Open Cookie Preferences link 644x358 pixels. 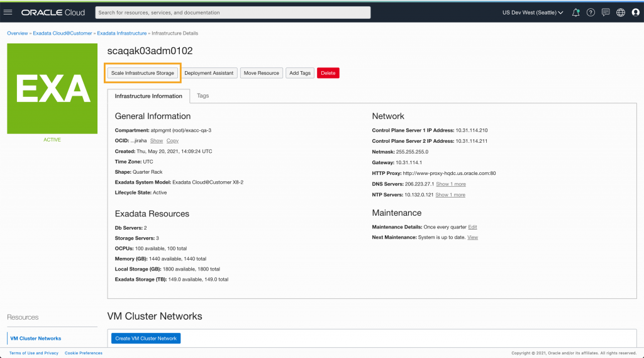[84, 353]
